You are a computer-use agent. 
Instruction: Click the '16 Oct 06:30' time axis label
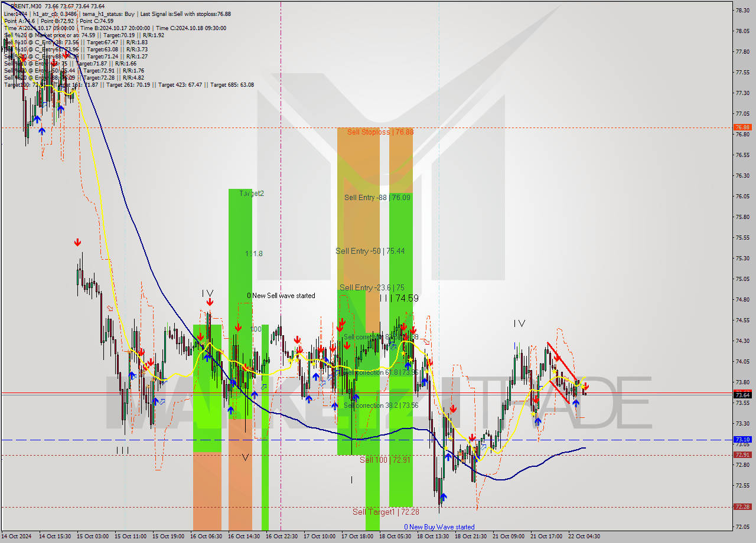(x=207, y=537)
